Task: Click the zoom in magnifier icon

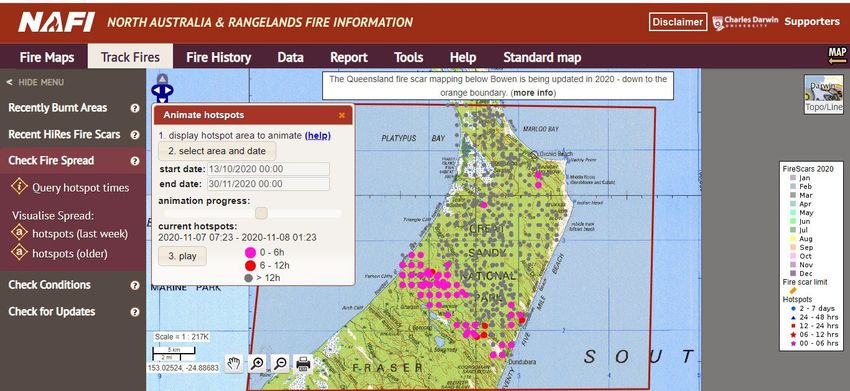Action: pos(257,363)
